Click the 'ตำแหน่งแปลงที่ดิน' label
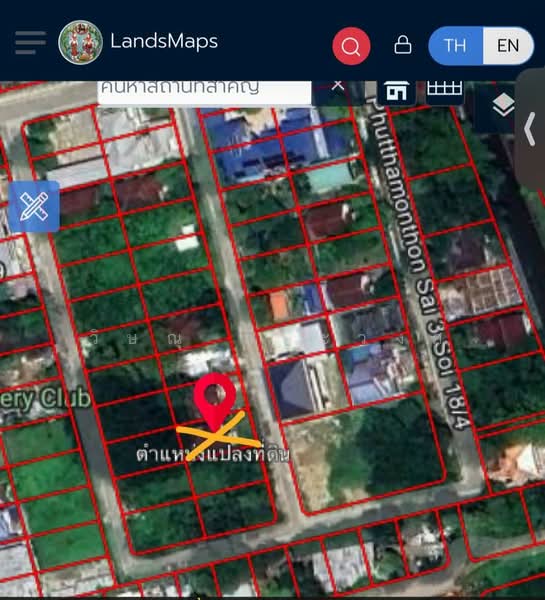The image size is (545, 600). pos(213,453)
